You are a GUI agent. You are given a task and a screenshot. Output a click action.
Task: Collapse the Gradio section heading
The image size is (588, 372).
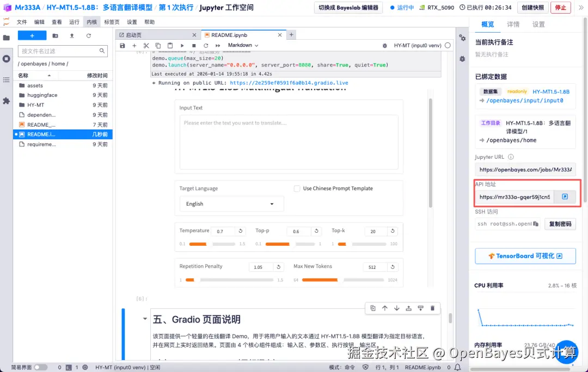[145, 319]
